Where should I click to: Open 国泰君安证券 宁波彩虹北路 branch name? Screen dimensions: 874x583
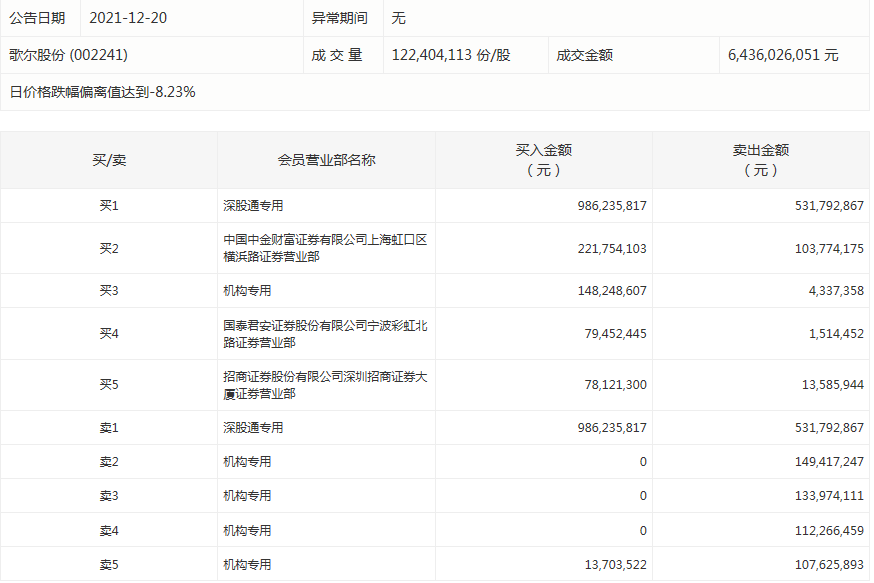[x=325, y=334]
